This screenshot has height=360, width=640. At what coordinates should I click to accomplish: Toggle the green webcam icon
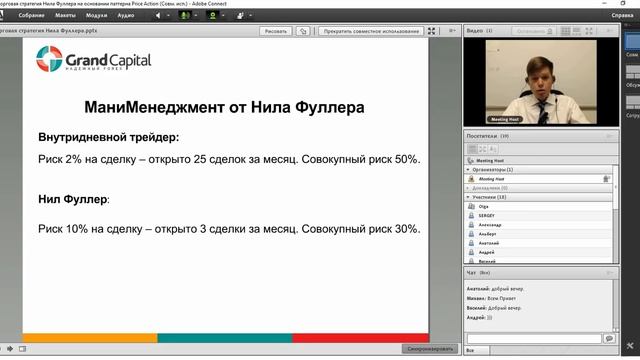pos(213,16)
